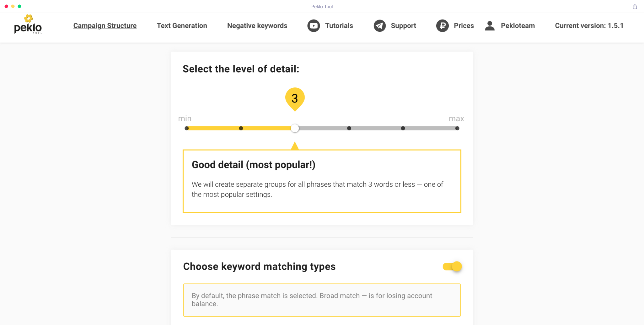Click the Current version 1.5.1 label
Screen dimensions: 644x325
[589, 26]
